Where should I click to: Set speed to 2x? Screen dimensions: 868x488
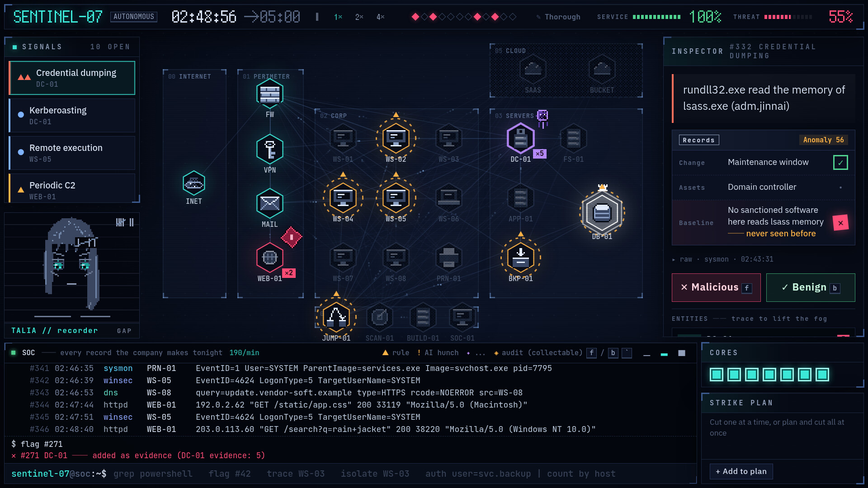click(x=359, y=17)
